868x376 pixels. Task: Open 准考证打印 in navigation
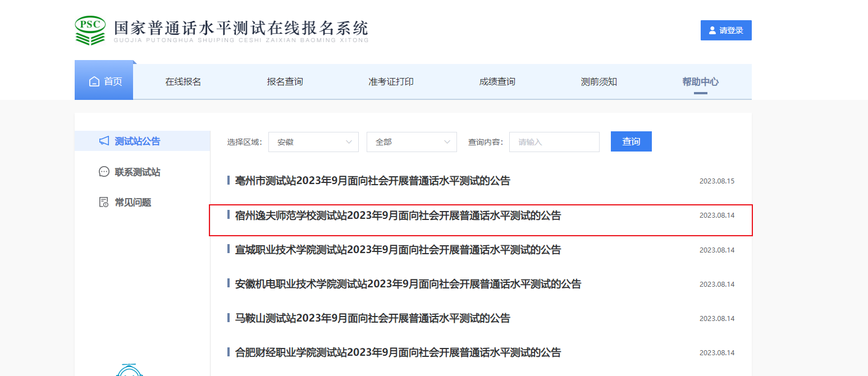391,81
